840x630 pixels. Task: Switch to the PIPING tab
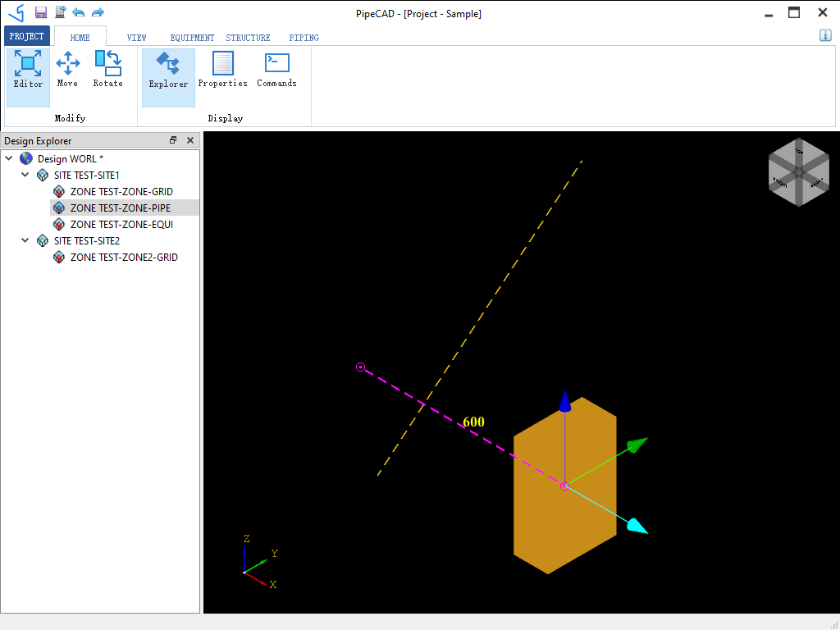point(304,38)
